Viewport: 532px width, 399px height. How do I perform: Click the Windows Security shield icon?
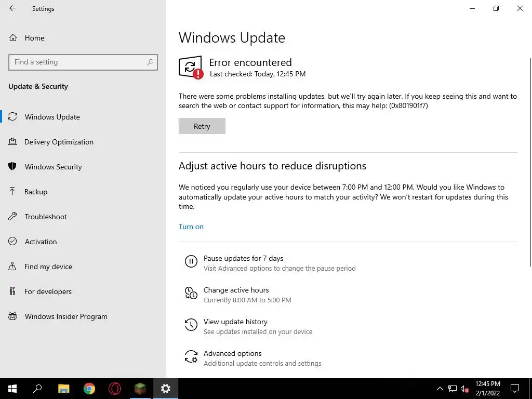click(x=12, y=166)
